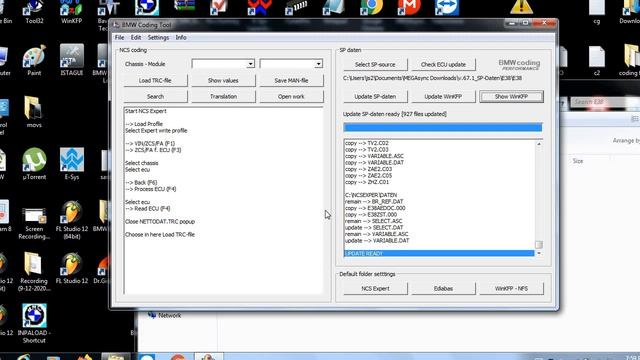The width and height of the screenshot is (640, 360).
Task: Click 'update --> VARIABLE.DAT' log line
Action: coord(377,241)
